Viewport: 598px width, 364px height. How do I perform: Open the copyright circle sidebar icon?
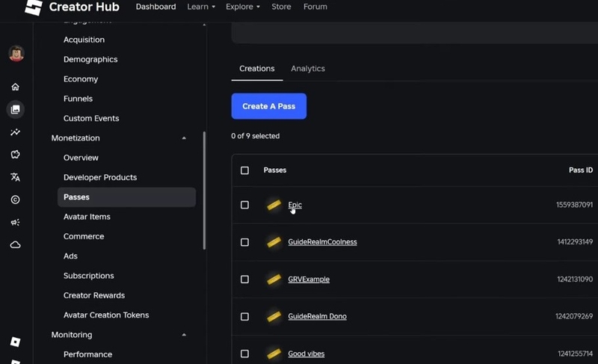15,200
